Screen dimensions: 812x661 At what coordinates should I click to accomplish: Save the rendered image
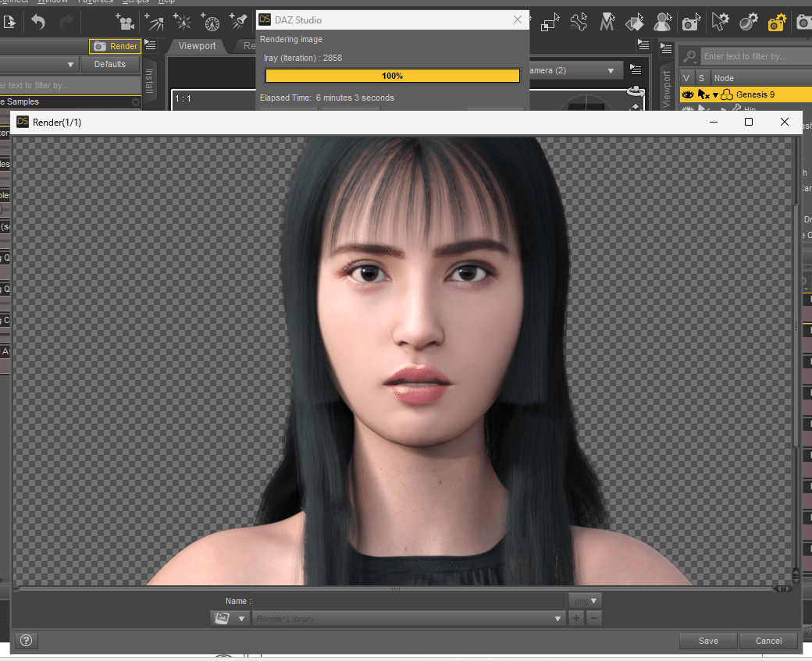(x=708, y=641)
